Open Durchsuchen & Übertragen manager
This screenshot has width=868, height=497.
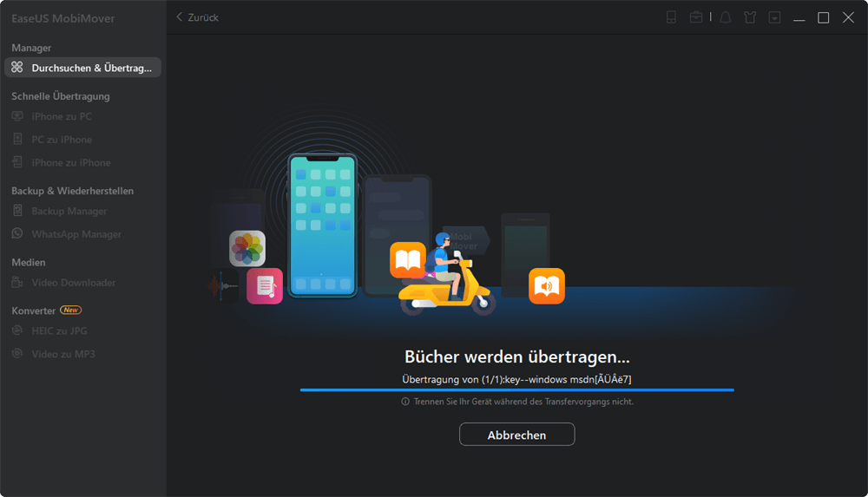coord(82,68)
